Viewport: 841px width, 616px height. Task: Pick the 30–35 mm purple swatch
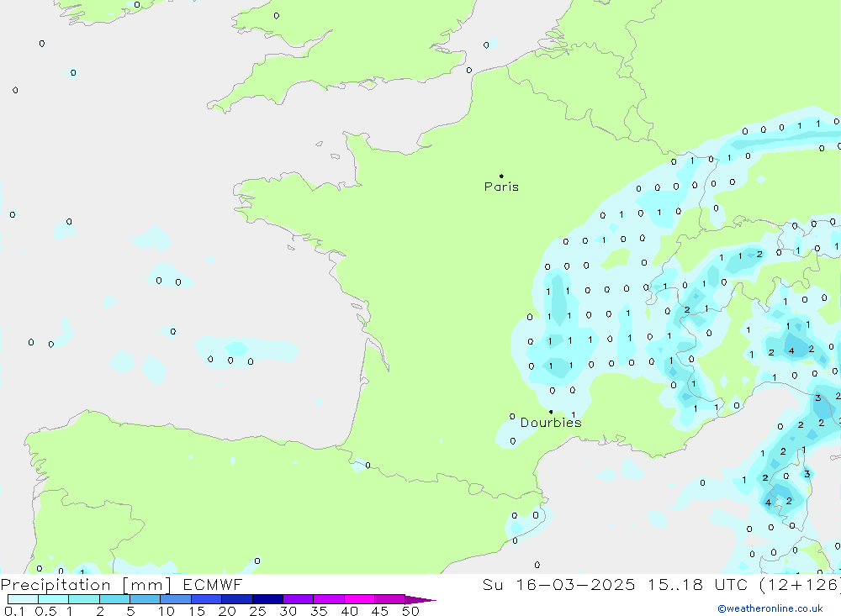[299, 599]
